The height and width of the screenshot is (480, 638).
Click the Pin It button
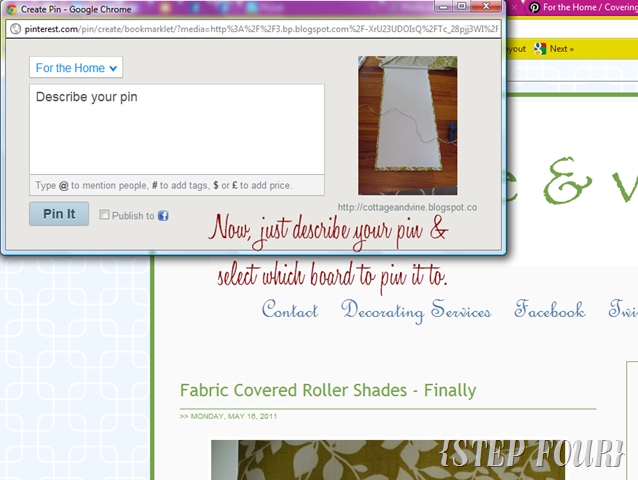59,214
